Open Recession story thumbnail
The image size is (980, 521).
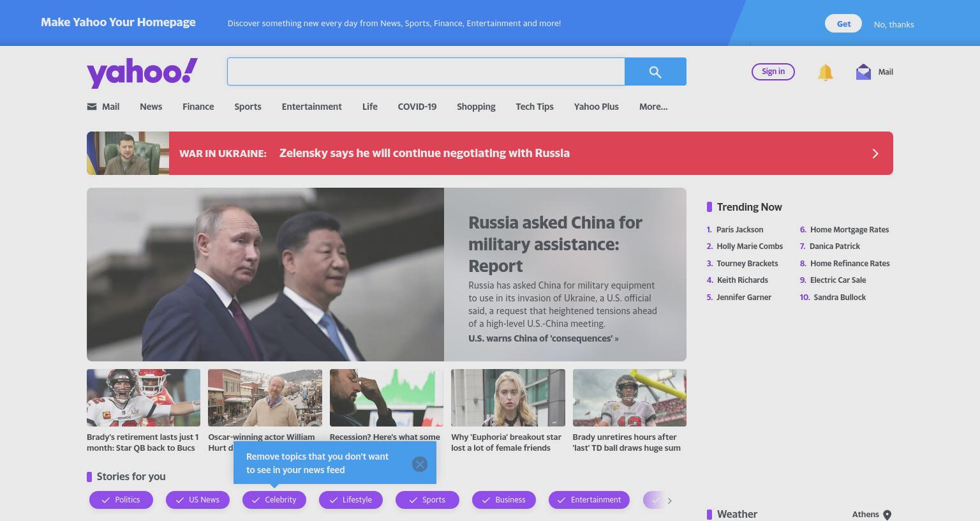387,398
